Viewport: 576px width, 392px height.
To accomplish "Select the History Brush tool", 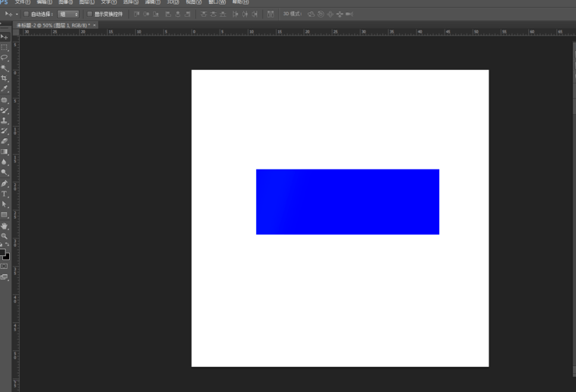I will tap(5, 131).
